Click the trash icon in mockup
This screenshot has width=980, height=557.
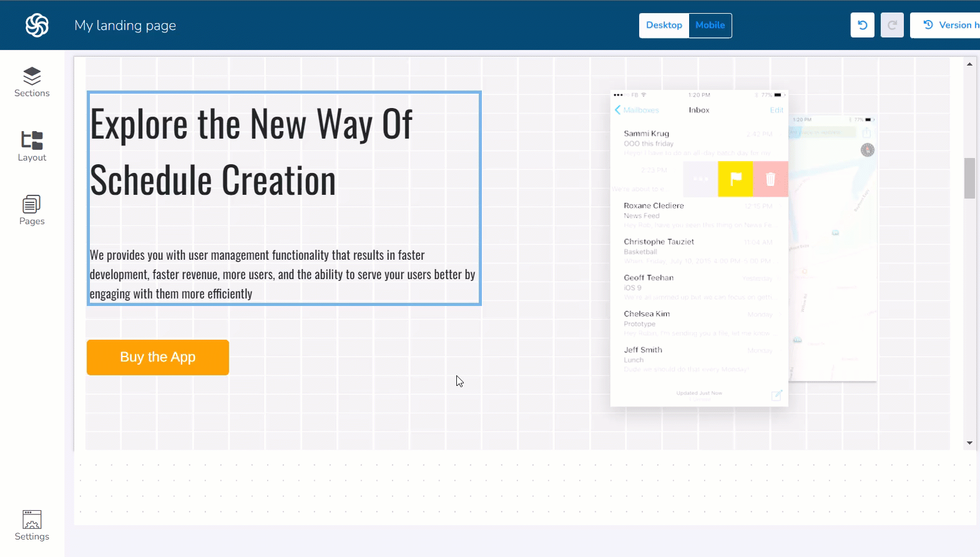click(771, 179)
